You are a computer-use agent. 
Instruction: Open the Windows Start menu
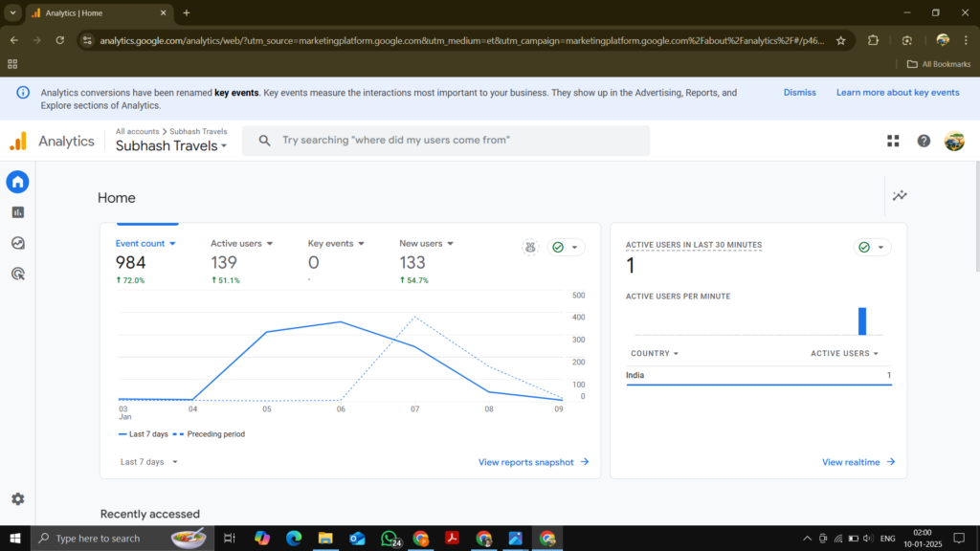pyautogui.click(x=15, y=539)
